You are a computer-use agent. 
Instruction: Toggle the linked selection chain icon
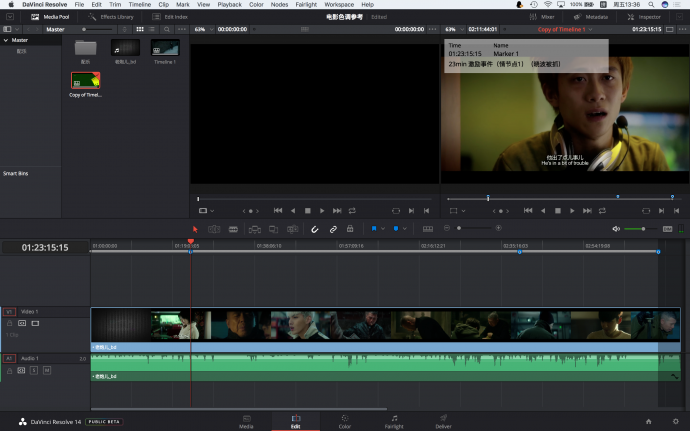pos(333,229)
